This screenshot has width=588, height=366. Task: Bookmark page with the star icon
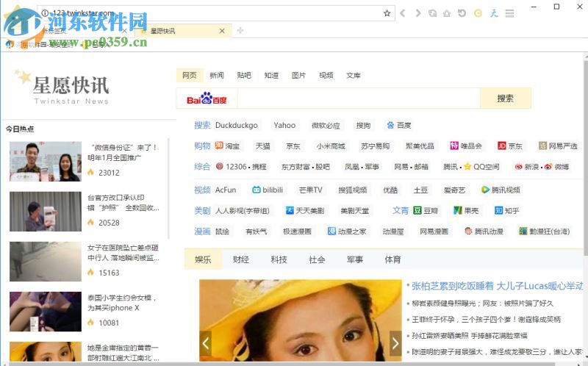tap(387, 13)
